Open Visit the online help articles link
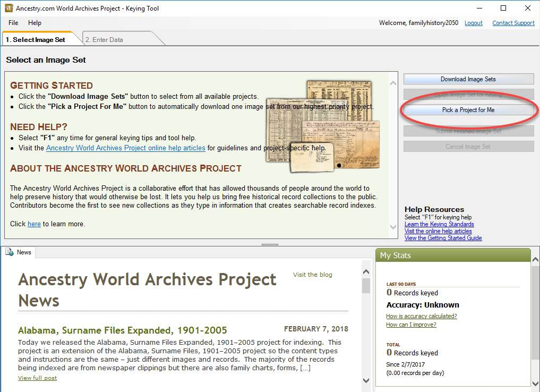Image resolution: width=540 pixels, height=392 pixels. coord(438,231)
